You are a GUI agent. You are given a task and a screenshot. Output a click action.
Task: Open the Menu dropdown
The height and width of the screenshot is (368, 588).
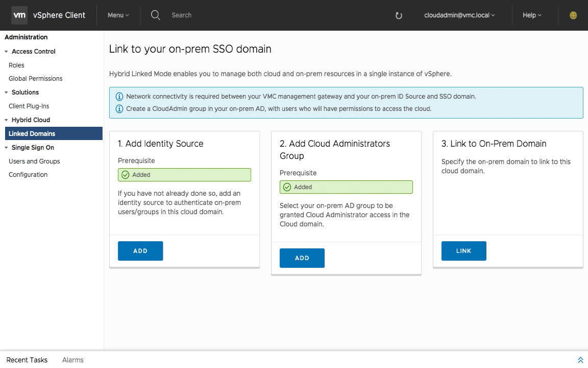[118, 15]
